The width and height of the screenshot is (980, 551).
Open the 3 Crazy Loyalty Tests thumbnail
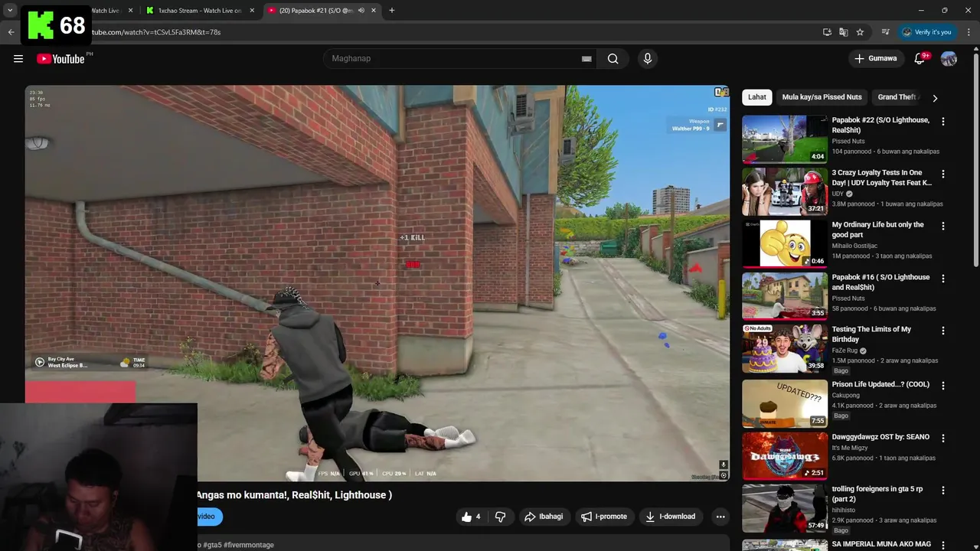(785, 191)
